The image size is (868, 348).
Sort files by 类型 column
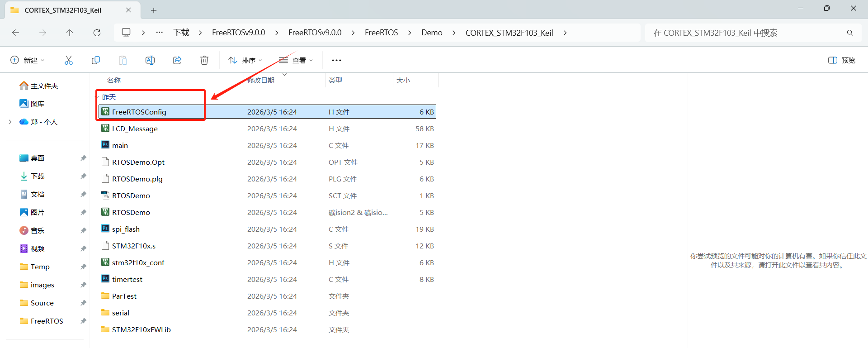(335, 80)
